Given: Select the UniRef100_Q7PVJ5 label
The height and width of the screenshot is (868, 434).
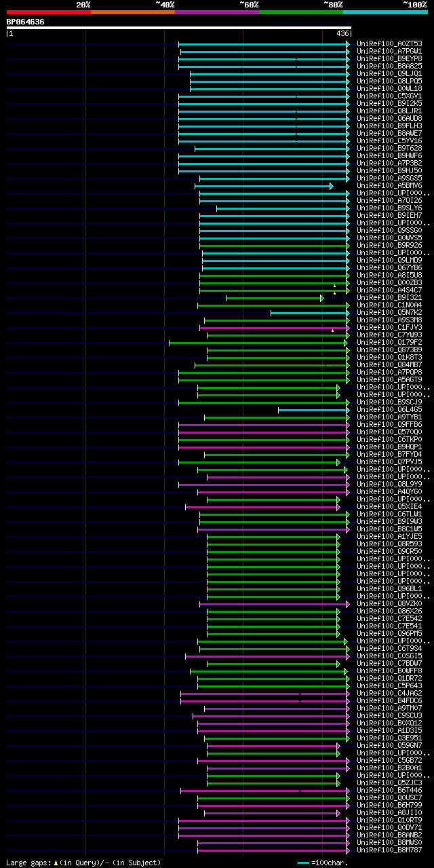Looking at the screenshot, I should pos(389,462).
